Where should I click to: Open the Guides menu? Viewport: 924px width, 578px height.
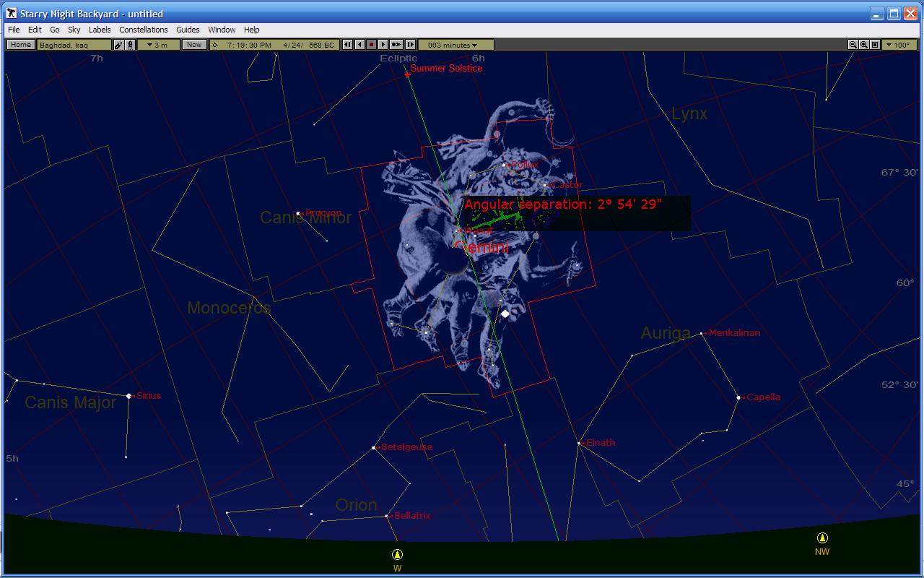tap(188, 30)
